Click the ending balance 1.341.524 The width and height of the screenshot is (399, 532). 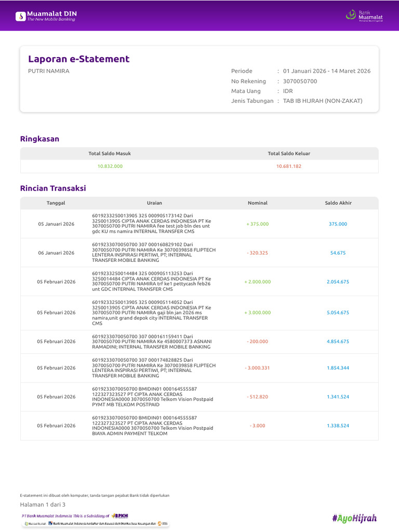[x=338, y=396]
